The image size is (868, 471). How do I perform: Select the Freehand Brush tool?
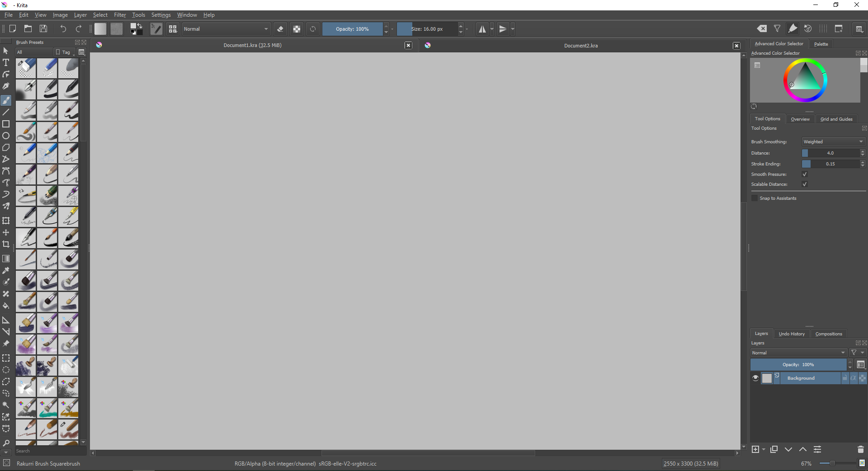click(x=6, y=100)
